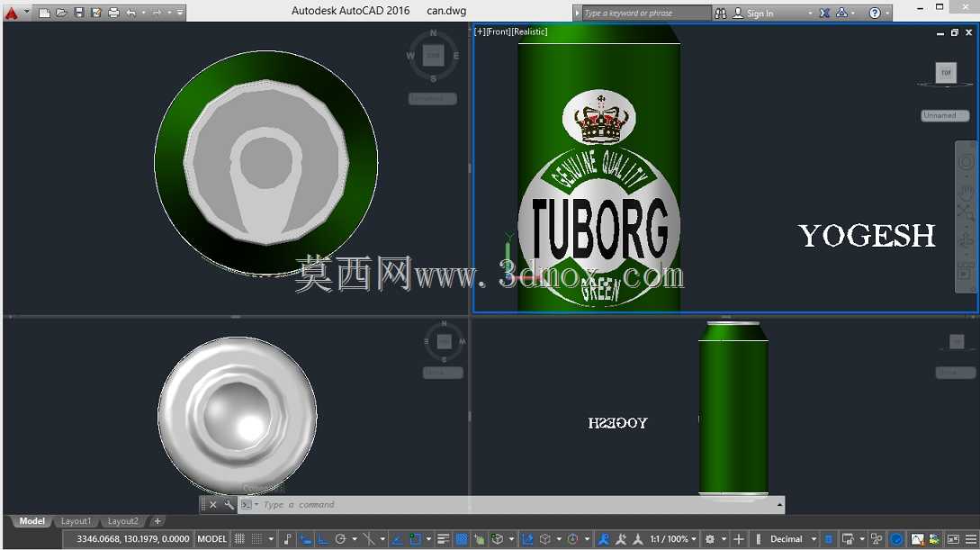Open the [Front] view controls menu
The height and width of the screenshot is (550, 980).
pos(499,32)
